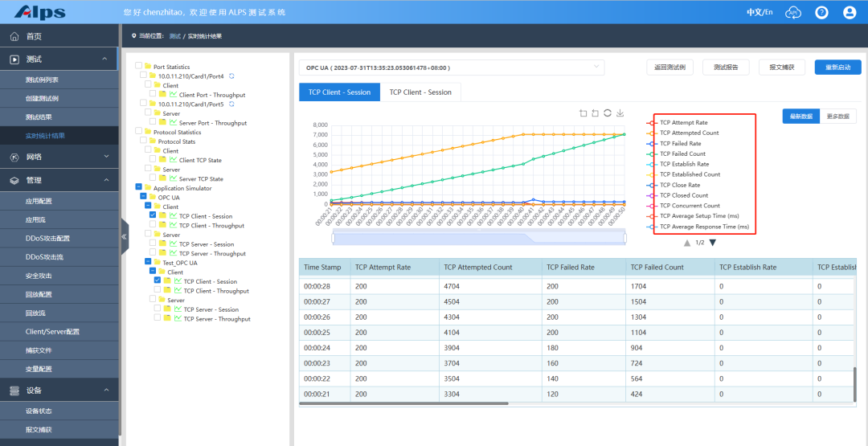The height and width of the screenshot is (446, 868).
Task: Open 测试例列表 in the sidebar menu
Action: click(42, 80)
